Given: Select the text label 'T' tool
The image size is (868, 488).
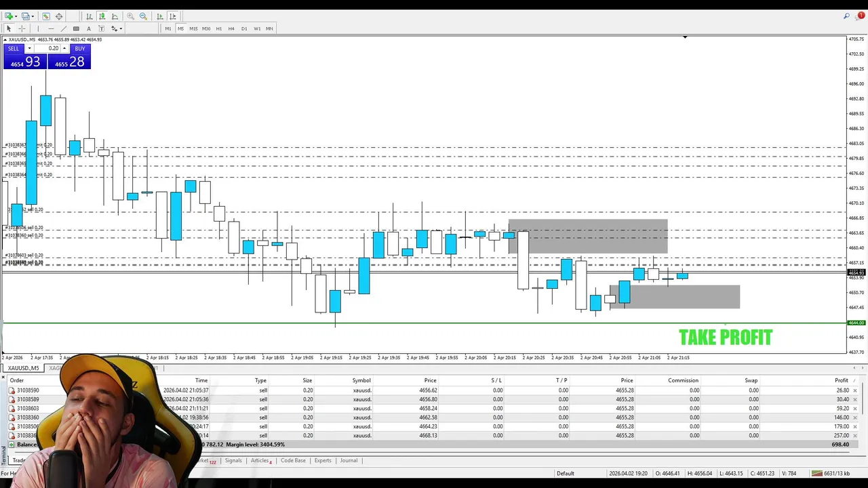Looking at the screenshot, I should pyautogui.click(x=102, y=28).
